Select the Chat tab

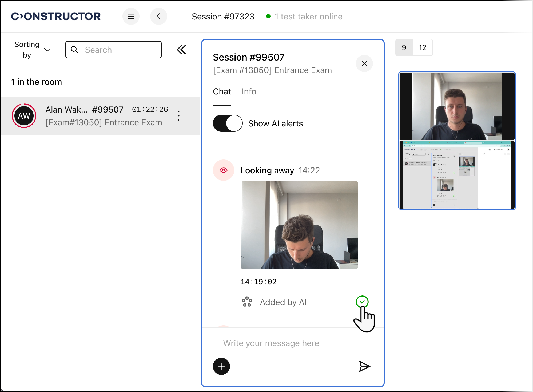pos(222,91)
